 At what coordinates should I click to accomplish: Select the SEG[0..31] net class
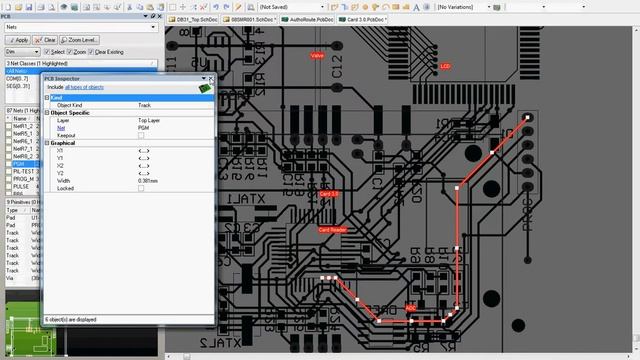point(18,86)
